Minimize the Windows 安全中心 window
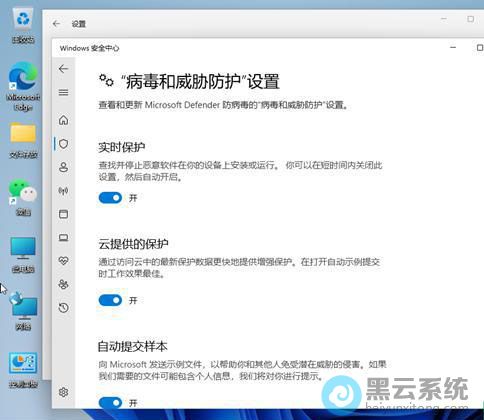Screen dimensions: 484x420 click(x=453, y=48)
